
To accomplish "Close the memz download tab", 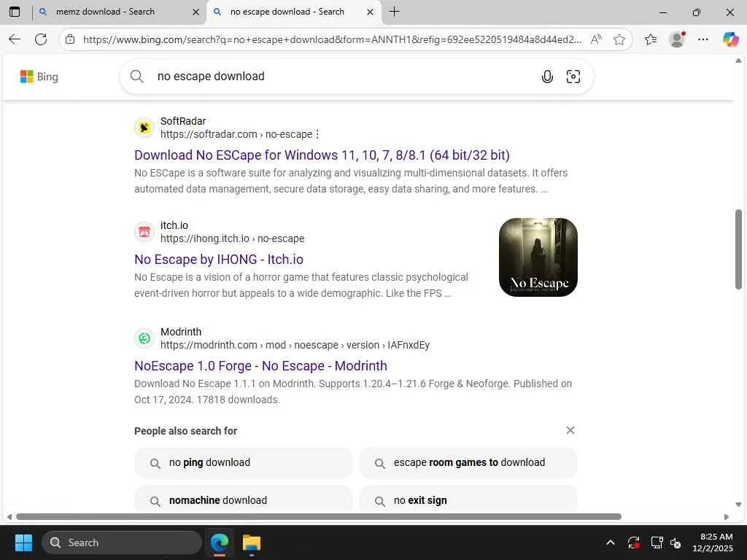I will point(196,12).
